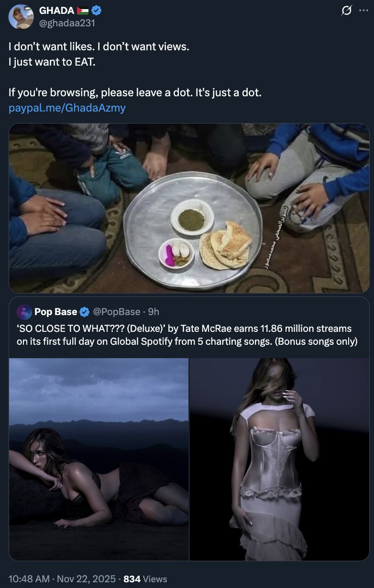Image resolution: width=374 pixels, height=588 pixels.
Task: Click the 10:48 AM Nov 22, 2025 timestamp
Action: tap(62, 579)
